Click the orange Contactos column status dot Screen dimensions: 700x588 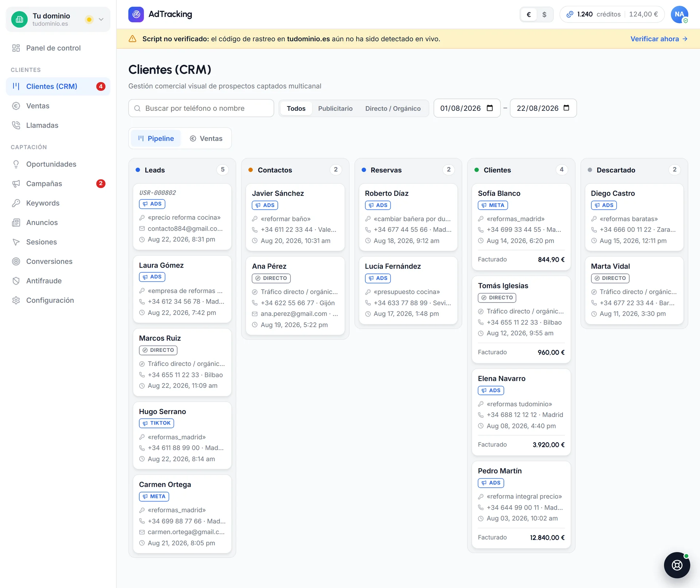click(x=251, y=170)
